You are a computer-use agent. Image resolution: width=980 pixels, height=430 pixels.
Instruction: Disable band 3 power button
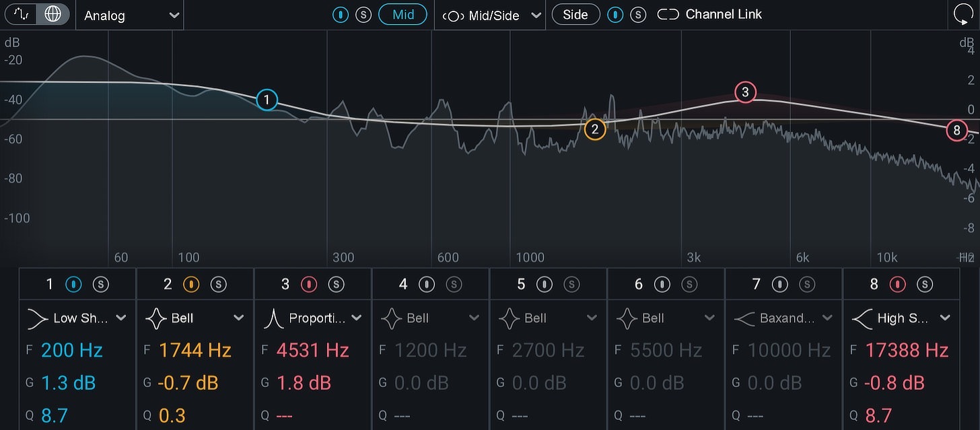tap(310, 285)
